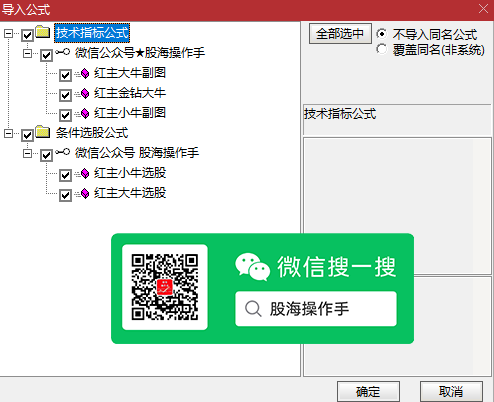Click the 技术指标公式 label in right panel

coord(340,114)
